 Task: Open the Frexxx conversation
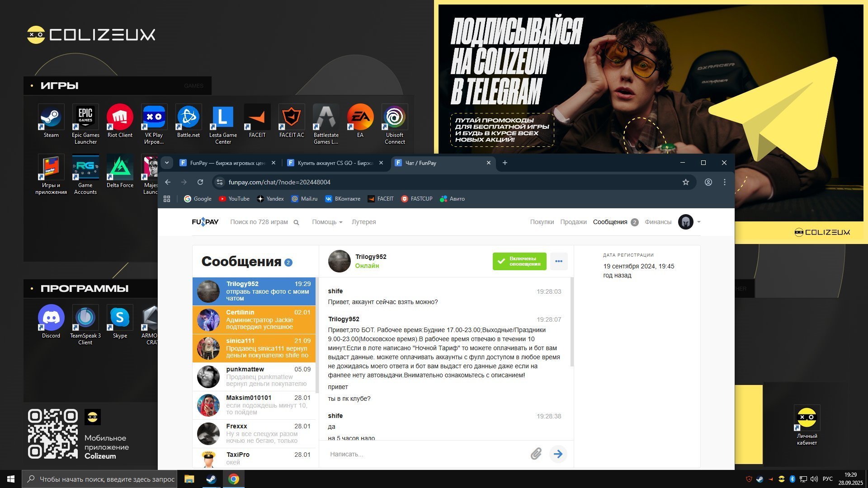coord(254,434)
